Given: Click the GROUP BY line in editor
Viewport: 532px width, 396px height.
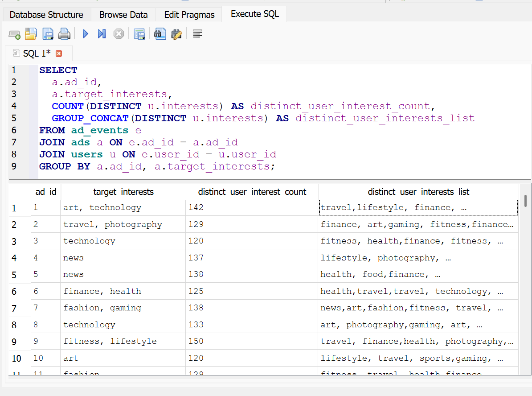Looking at the screenshot, I should pyautogui.click(x=154, y=166).
